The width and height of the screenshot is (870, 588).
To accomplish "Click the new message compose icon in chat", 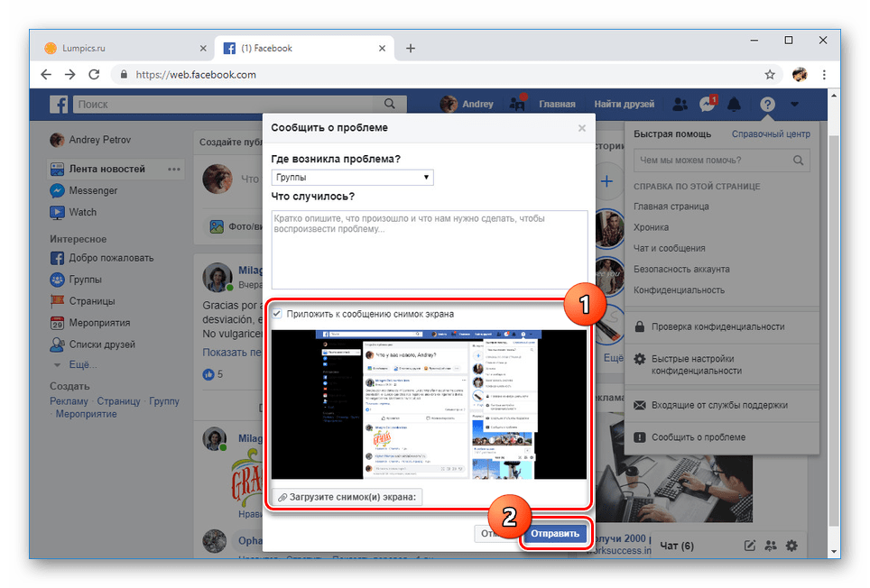I will tap(749, 545).
